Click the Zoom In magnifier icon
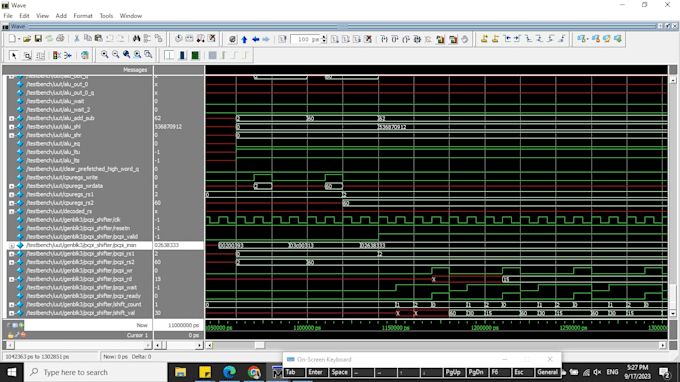This screenshot has width=680, height=382. (x=105, y=55)
